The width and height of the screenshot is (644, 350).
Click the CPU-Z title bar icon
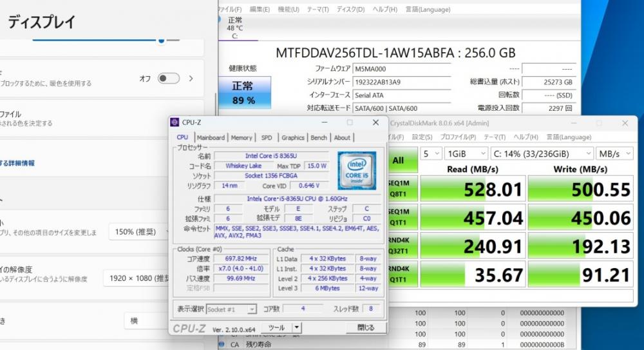(175, 122)
